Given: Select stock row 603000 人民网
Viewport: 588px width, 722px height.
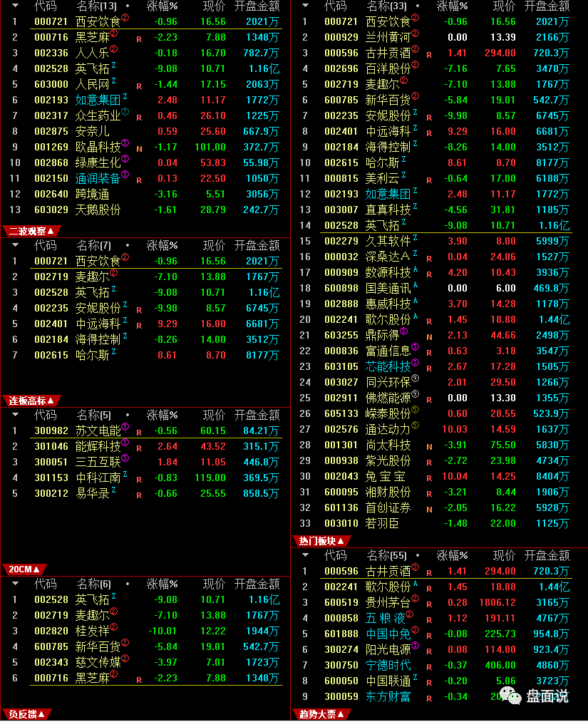Looking at the screenshot, I should coord(145,84).
